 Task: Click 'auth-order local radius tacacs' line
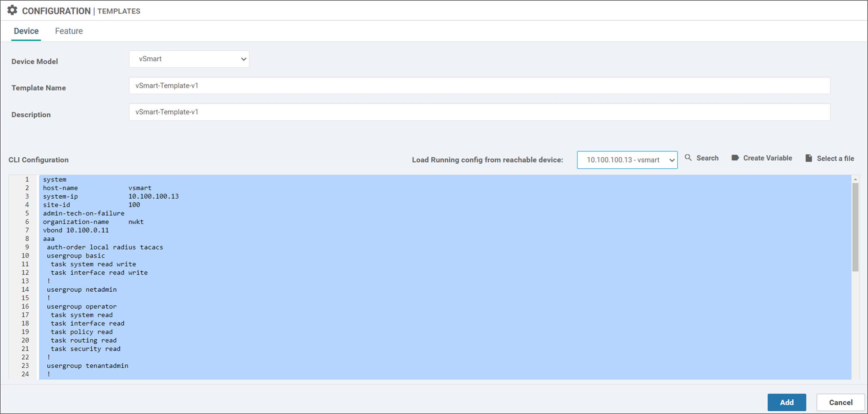pyautogui.click(x=105, y=247)
